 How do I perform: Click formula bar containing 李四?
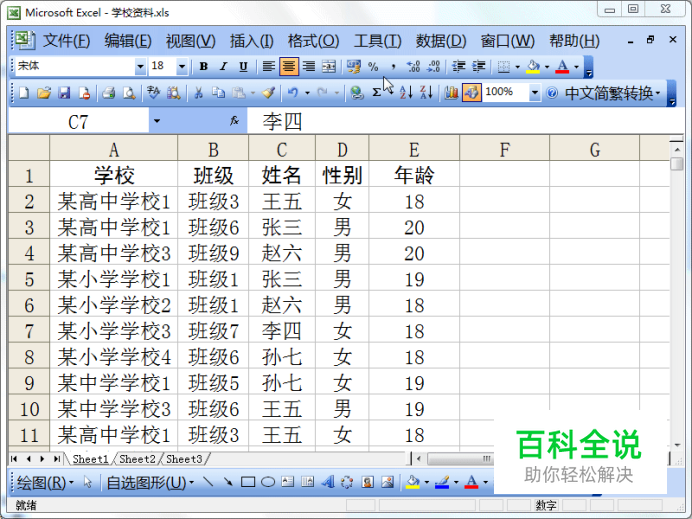(466, 121)
